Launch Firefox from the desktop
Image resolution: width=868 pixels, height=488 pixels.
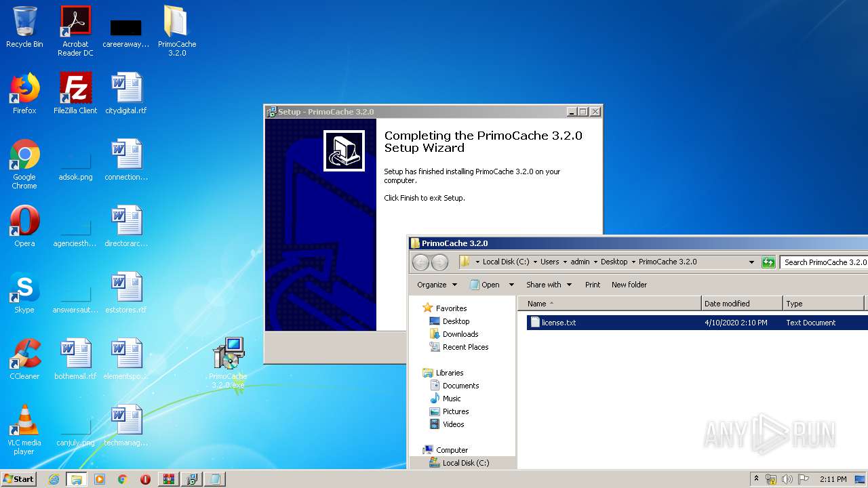(x=24, y=94)
